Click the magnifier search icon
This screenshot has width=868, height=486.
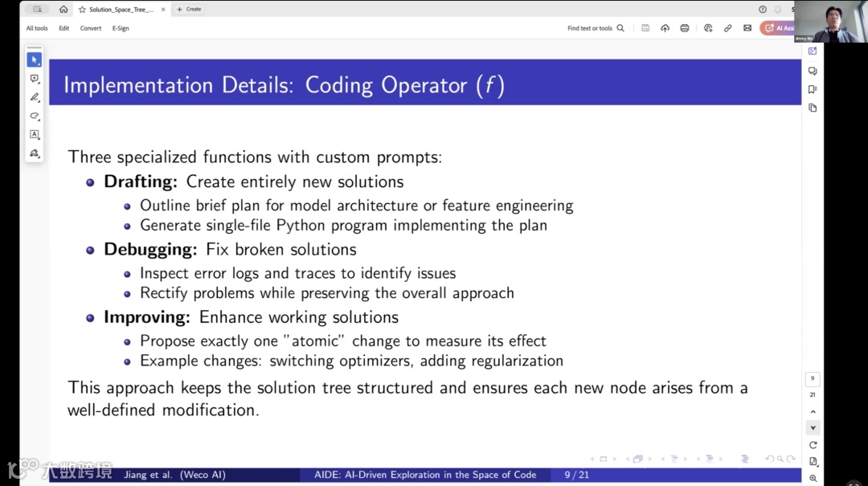click(x=620, y=28)
